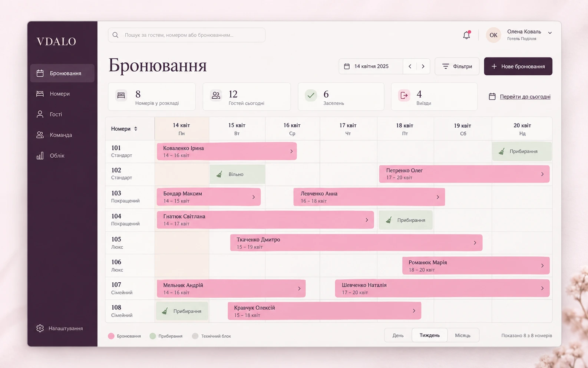The image size is (588, 368).
Task: Click the broom icon in room 101 Прибирання
Action: pos(502,151)
